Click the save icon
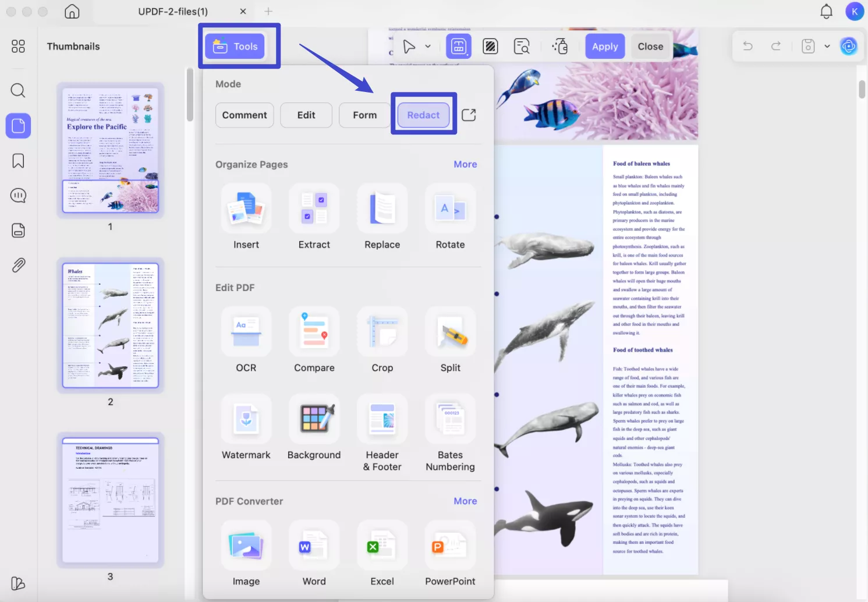868x602 pixels. coord(808,46)
